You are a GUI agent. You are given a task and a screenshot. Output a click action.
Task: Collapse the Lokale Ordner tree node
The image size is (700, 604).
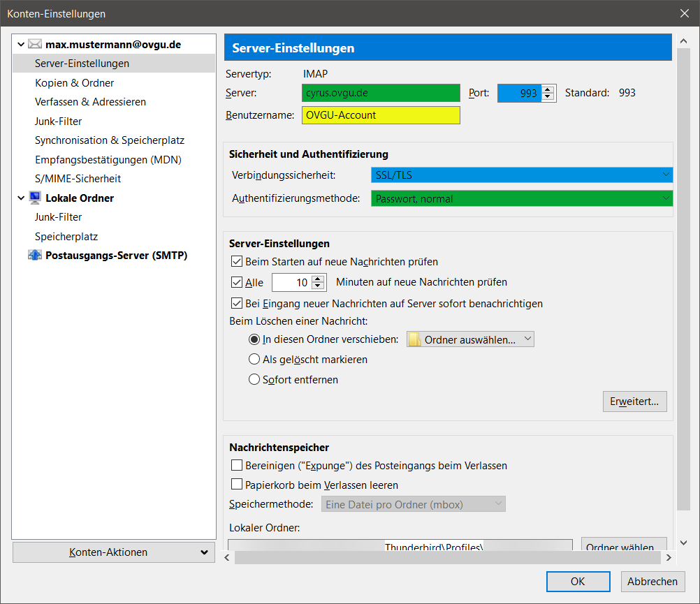pos(21,198)
